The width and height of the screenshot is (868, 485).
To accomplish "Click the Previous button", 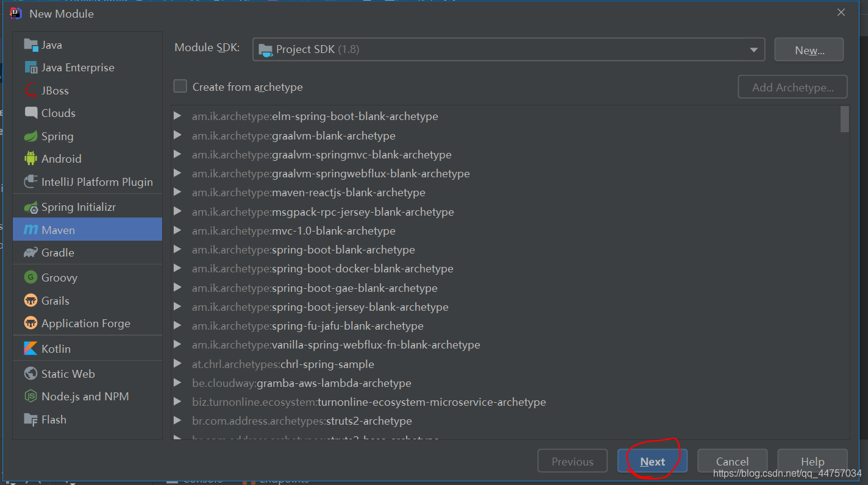I will [572, 461].
